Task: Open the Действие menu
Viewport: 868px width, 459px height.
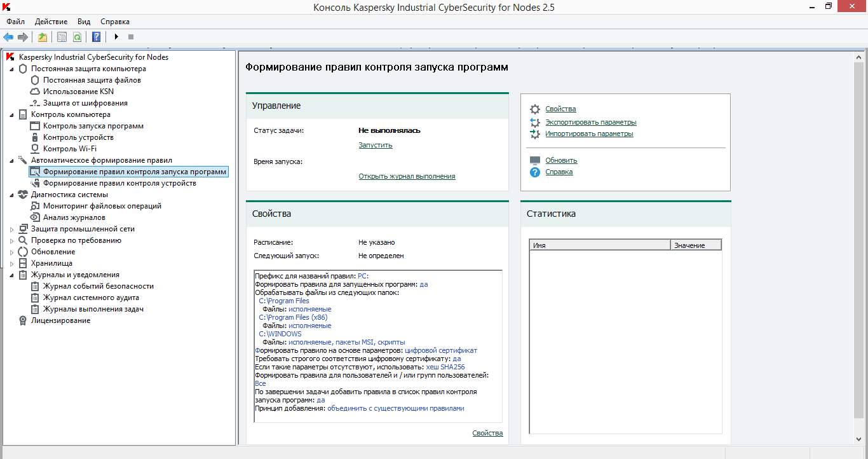Action: [x=51, y=22]
